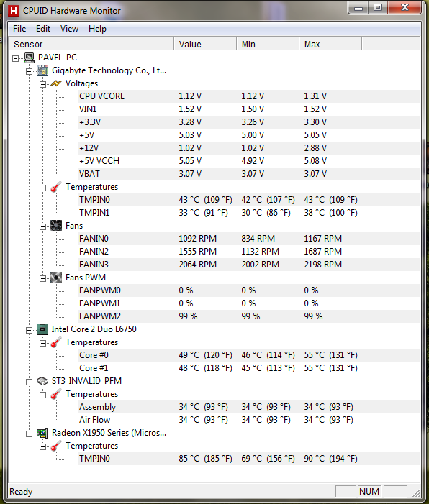Click the Voltages lightning bolt icon
This screenshot has width=429, height=504.
pos(56,83)
